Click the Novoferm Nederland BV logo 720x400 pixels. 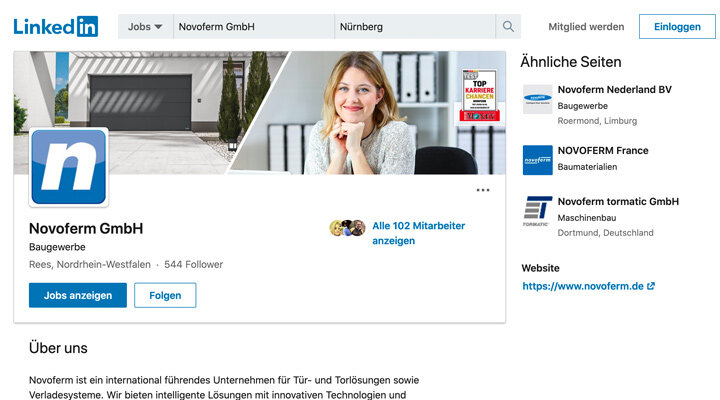coord(537,100)
